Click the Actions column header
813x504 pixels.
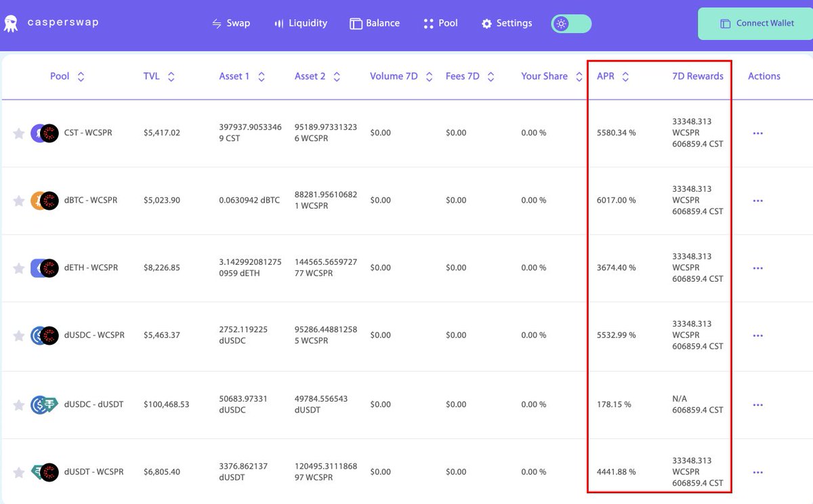[x=764, y=76]
